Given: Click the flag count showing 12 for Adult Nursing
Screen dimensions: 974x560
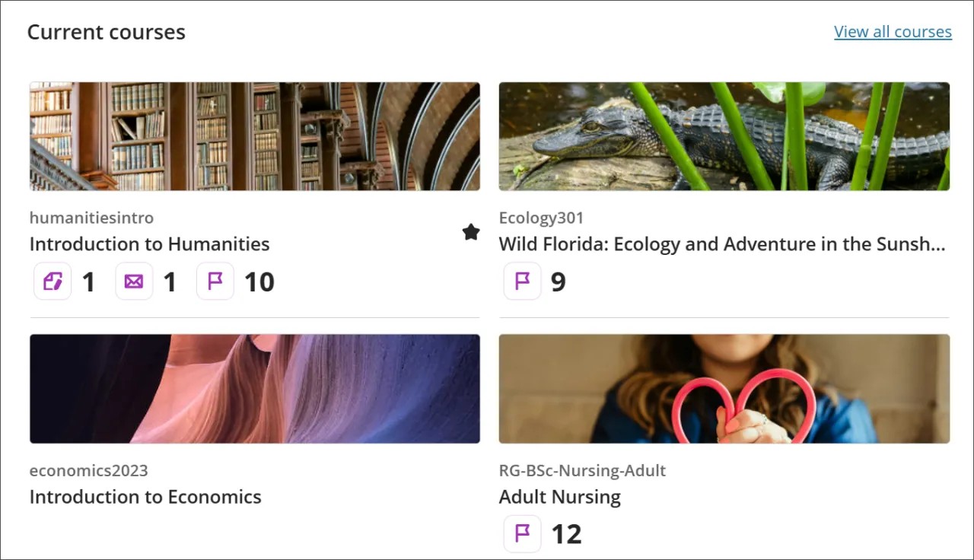Looking at the screenshot, I should 566,533.
